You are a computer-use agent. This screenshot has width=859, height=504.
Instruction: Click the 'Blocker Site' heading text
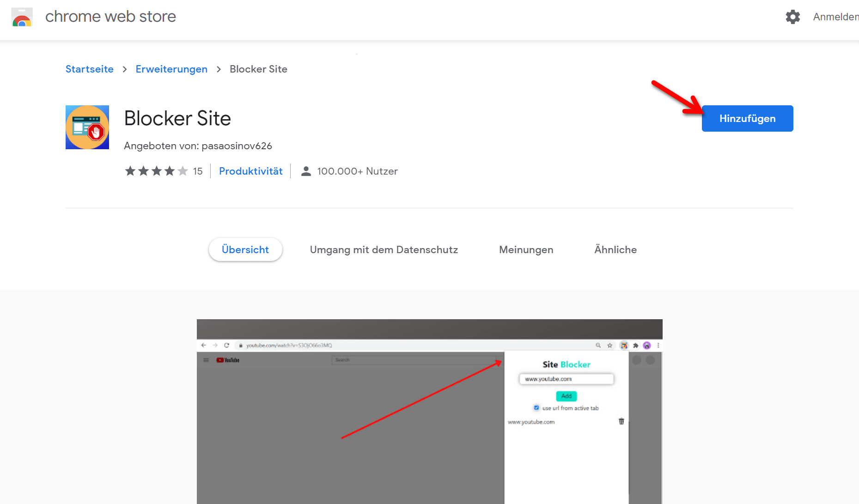click(x=177, y=119)
